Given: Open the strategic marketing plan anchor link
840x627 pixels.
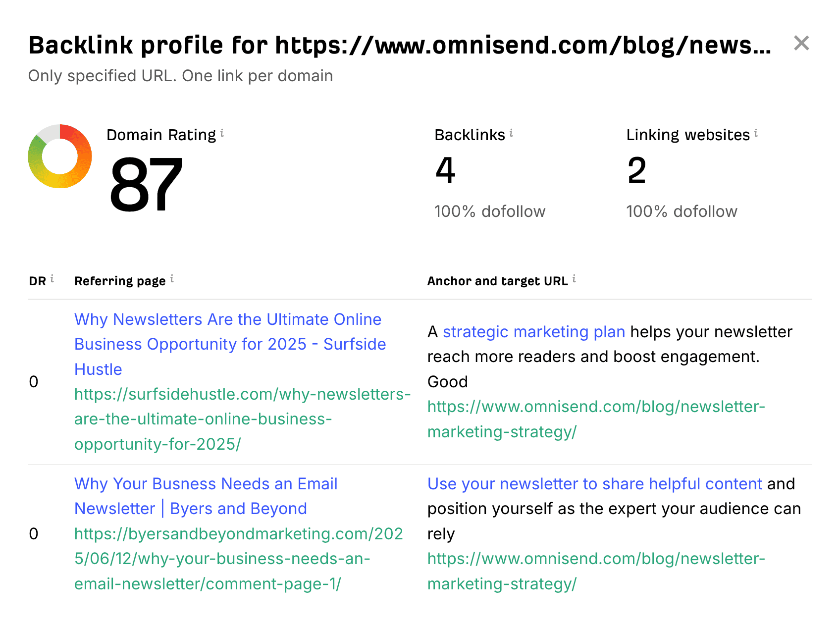Looking at the screenshot, I should tap(533, 332).
